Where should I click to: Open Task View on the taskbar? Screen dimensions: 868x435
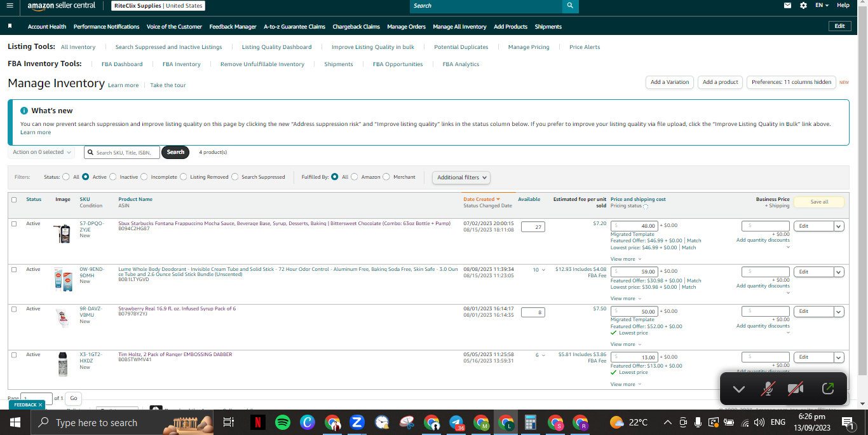tap(229, 422)
